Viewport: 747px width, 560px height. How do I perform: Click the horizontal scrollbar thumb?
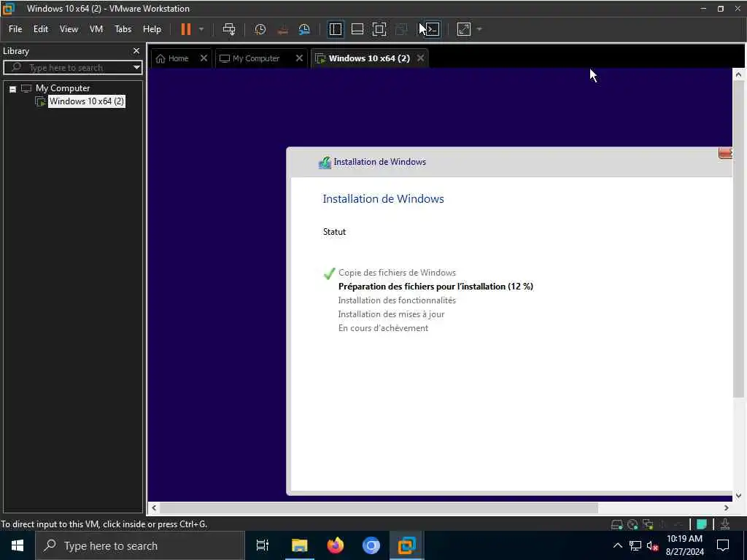tap(379, 508)
